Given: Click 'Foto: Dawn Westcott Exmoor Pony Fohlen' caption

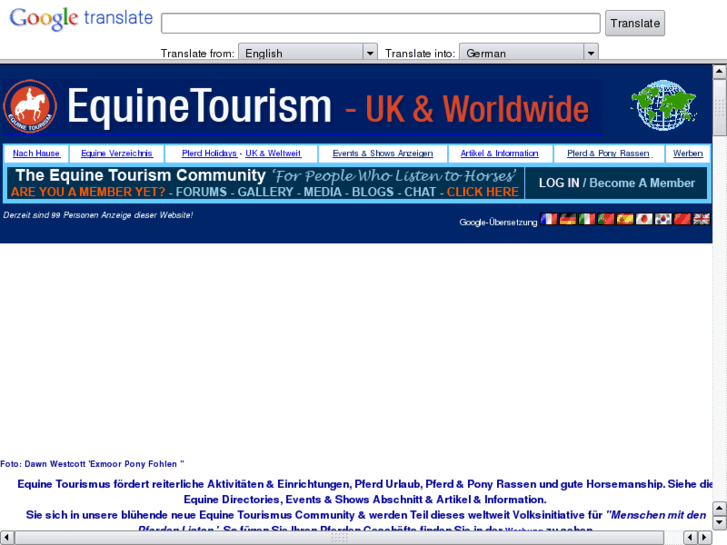Looking at the screenshot, I should point(92,464).
